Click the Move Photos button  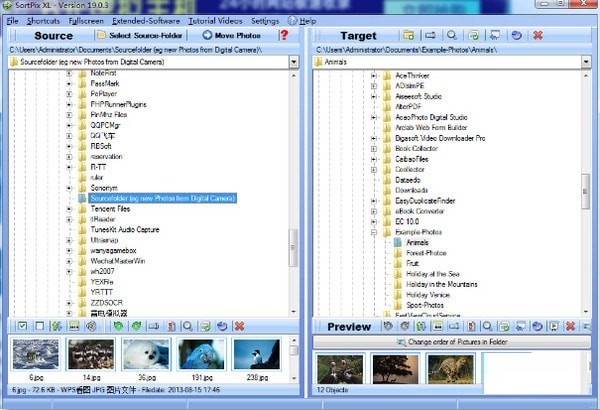pyautogui.click(x=232, y=36)
